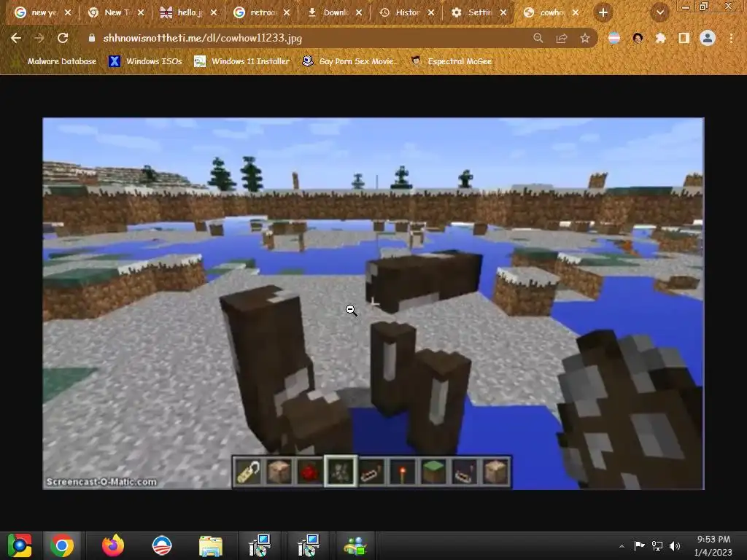Image resolution: width=747 pixels, height=560 pixels.
Task: Open the striped flag extension icon
Action: [614, 38]
